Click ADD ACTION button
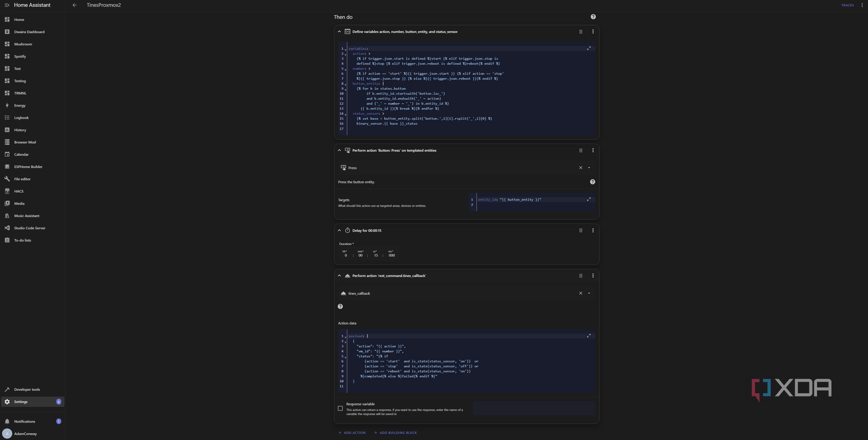Image resolution: width=868 pixels, height=440 pixels. (352, 432)
